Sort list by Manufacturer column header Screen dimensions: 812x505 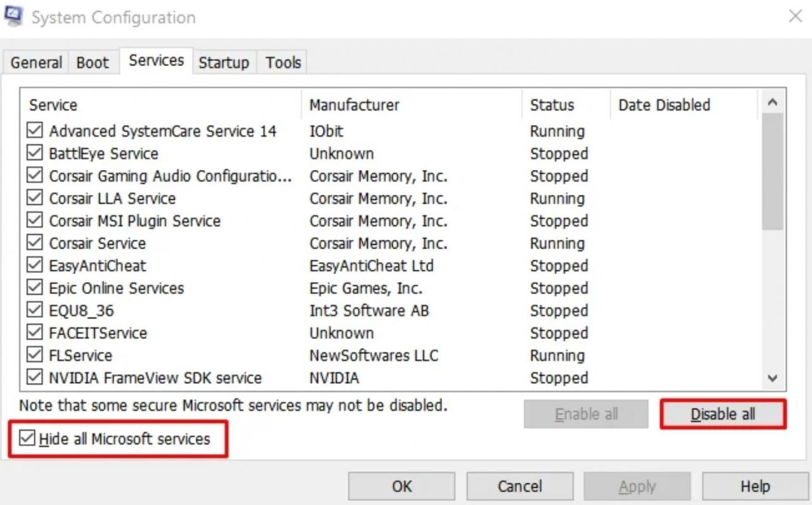354,105
